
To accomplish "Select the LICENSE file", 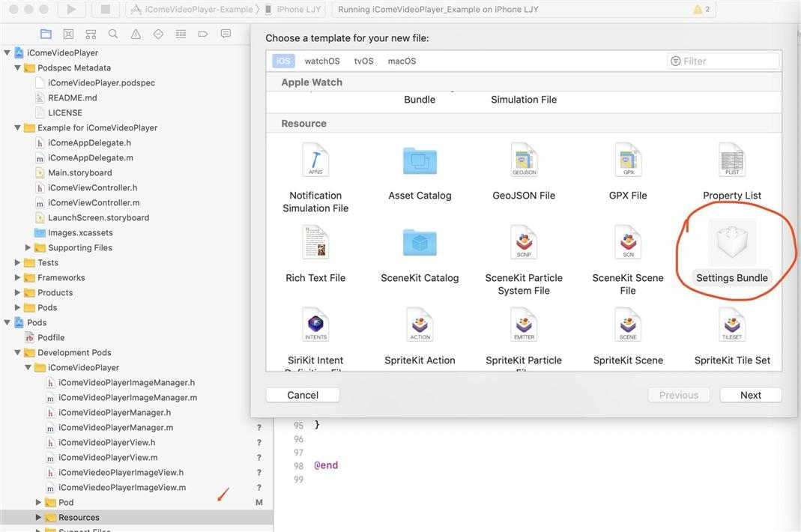I will coord(65,112).
